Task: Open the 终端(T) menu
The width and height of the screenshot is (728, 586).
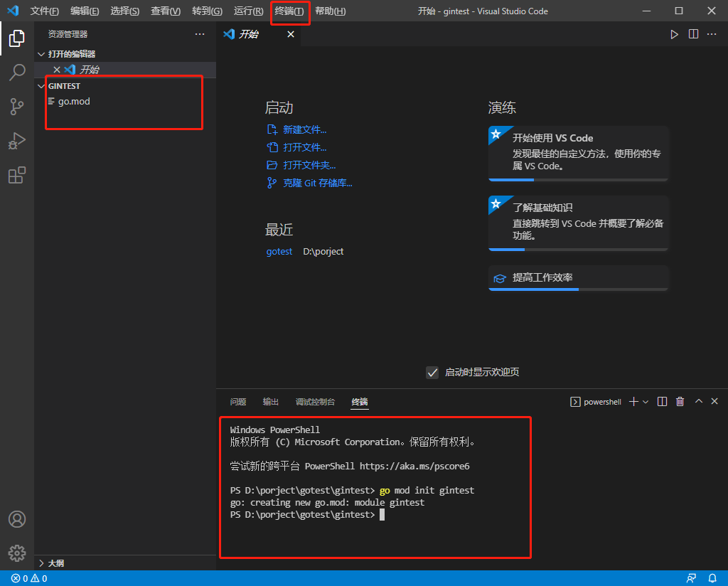Action: pyautogui.click(x=289, y=11)
